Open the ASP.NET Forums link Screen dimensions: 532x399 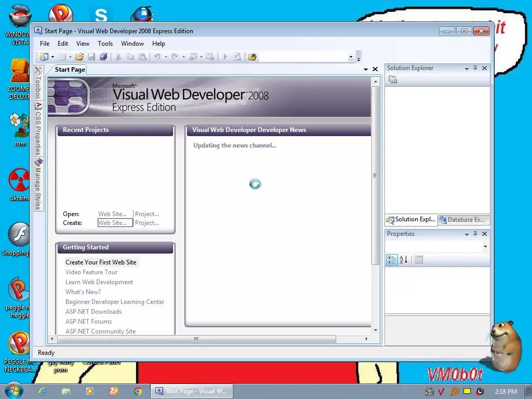coord(88,321)
